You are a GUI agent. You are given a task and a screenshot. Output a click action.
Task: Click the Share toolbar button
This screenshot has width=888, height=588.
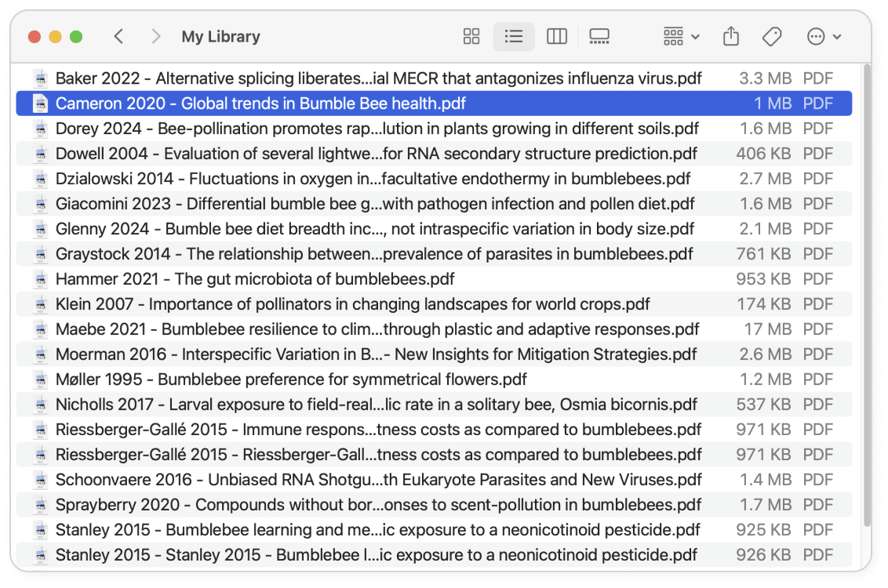[x=731, y=37]
